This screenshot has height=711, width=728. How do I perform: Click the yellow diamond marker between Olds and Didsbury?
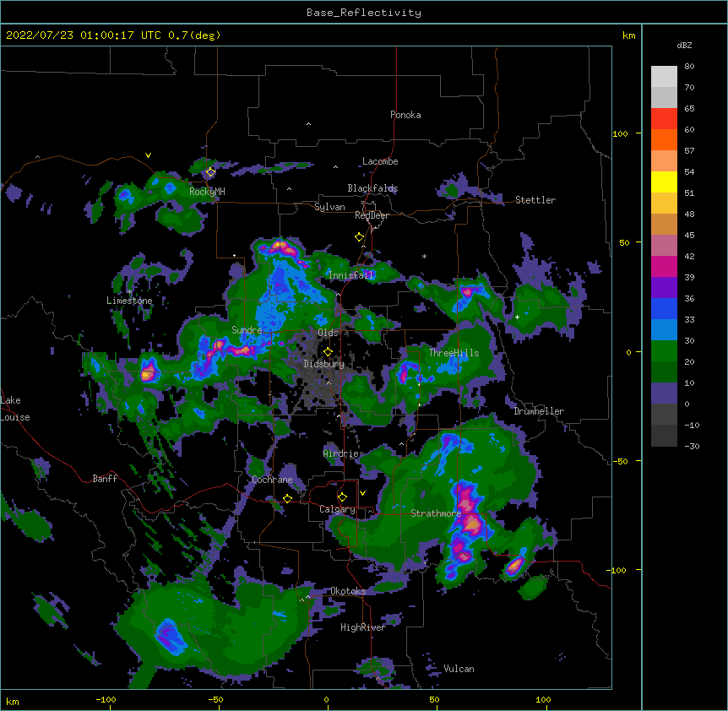click(328, 352)
